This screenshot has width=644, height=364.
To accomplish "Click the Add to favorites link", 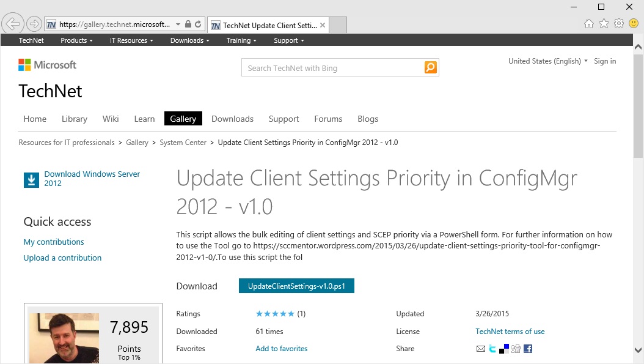I will 281,349.
